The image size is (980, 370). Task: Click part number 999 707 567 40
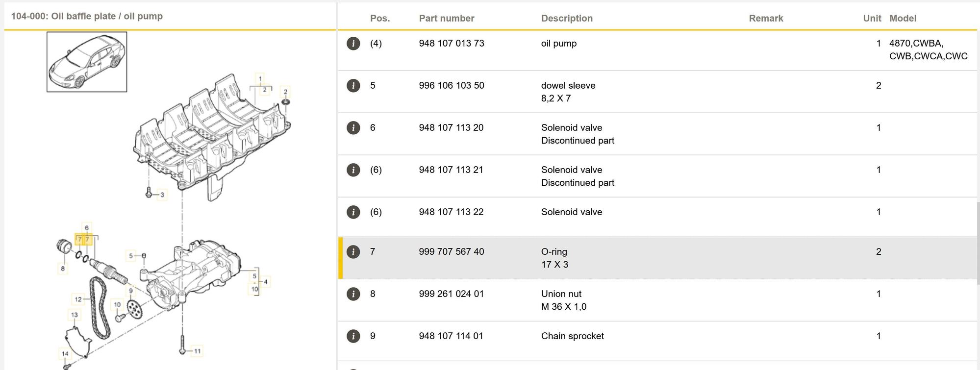(x=451, y=252)
